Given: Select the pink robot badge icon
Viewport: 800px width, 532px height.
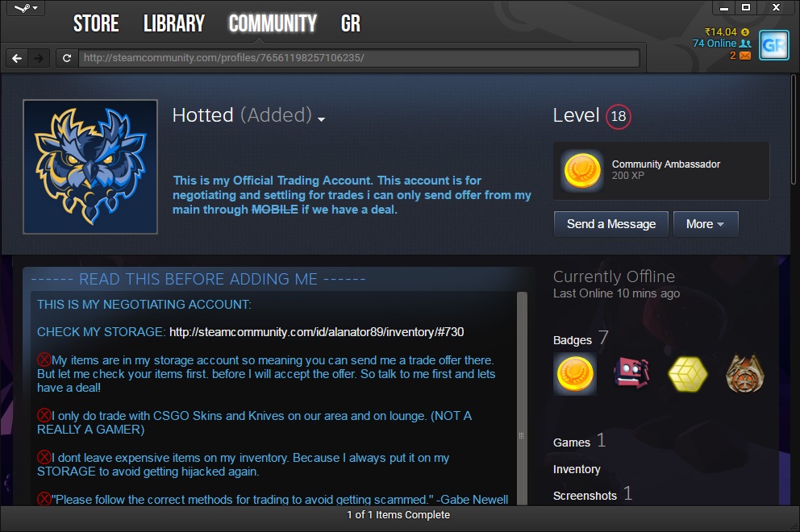Looking at the screenshot, I should pyautogui.click(x=632, y=374).
